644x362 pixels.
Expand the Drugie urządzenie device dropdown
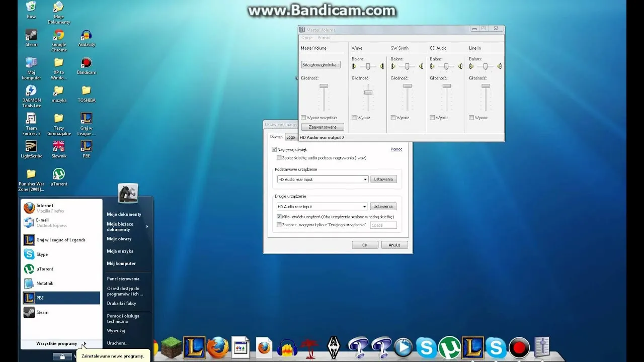[x=365, y=207]
